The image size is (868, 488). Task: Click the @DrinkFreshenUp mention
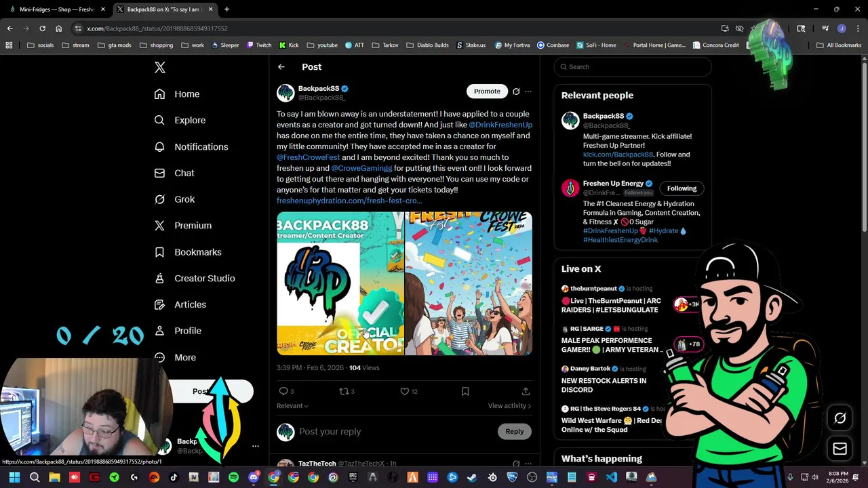coord(500,125)
